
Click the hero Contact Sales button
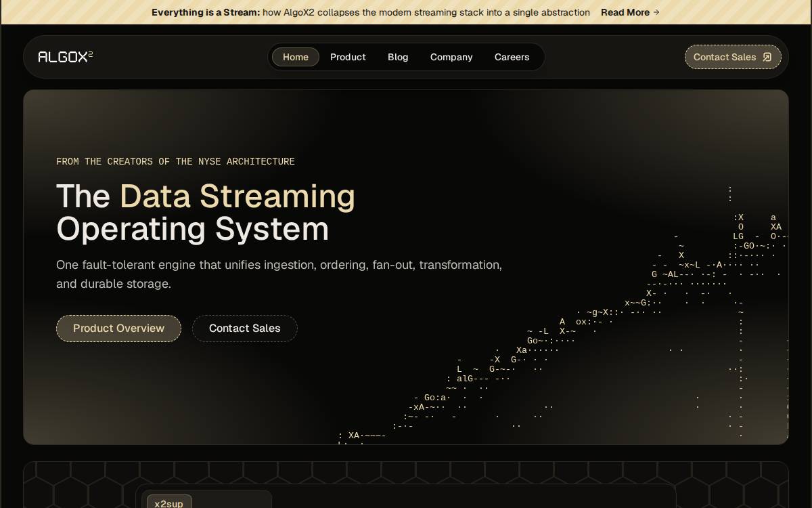(245, 329)
